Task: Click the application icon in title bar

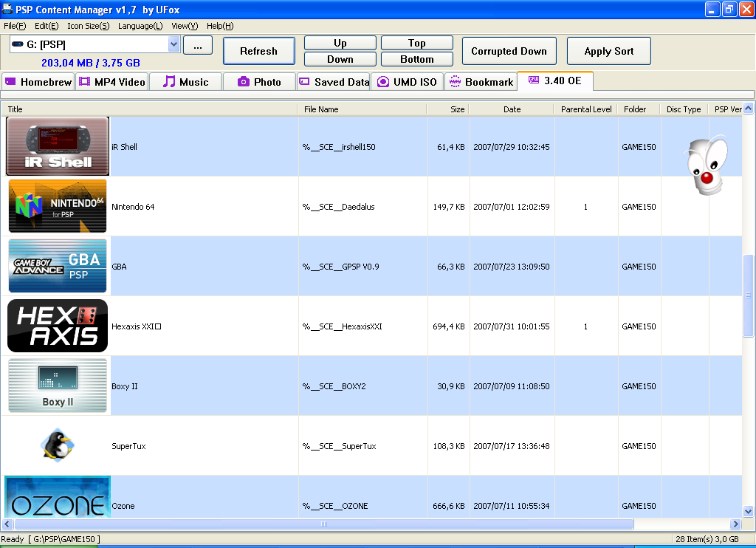Action: click(7, 9)
